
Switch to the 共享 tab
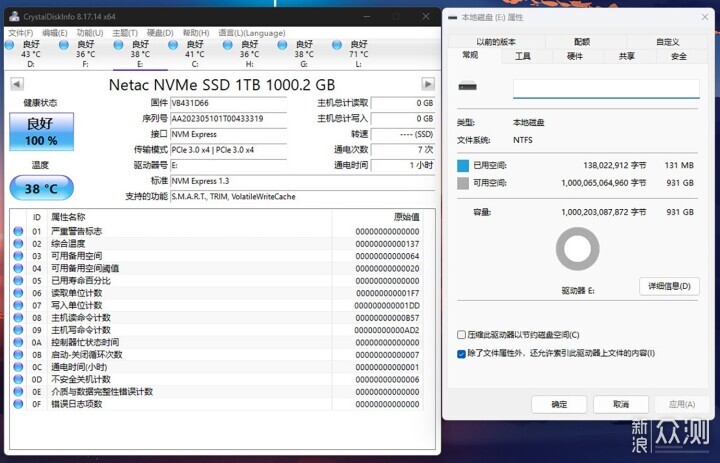(627, 56)
